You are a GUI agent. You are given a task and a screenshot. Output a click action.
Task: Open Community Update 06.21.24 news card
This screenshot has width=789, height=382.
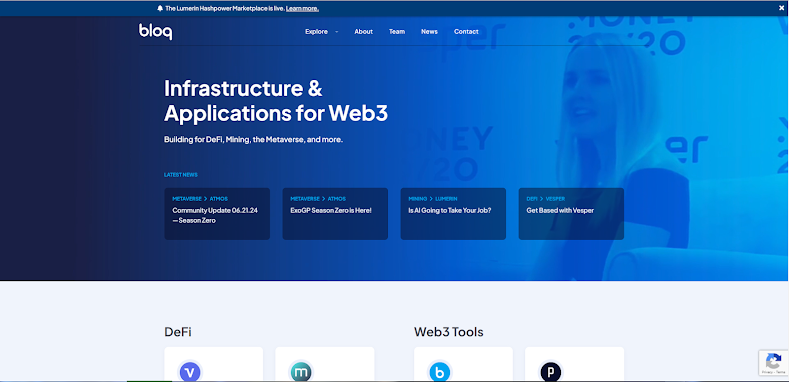point(217,214)
